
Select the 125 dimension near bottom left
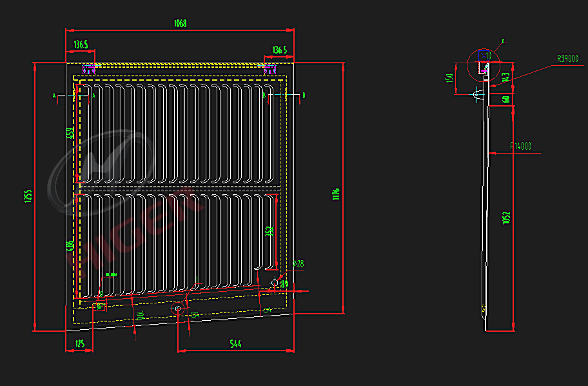(x=78, y=344)
